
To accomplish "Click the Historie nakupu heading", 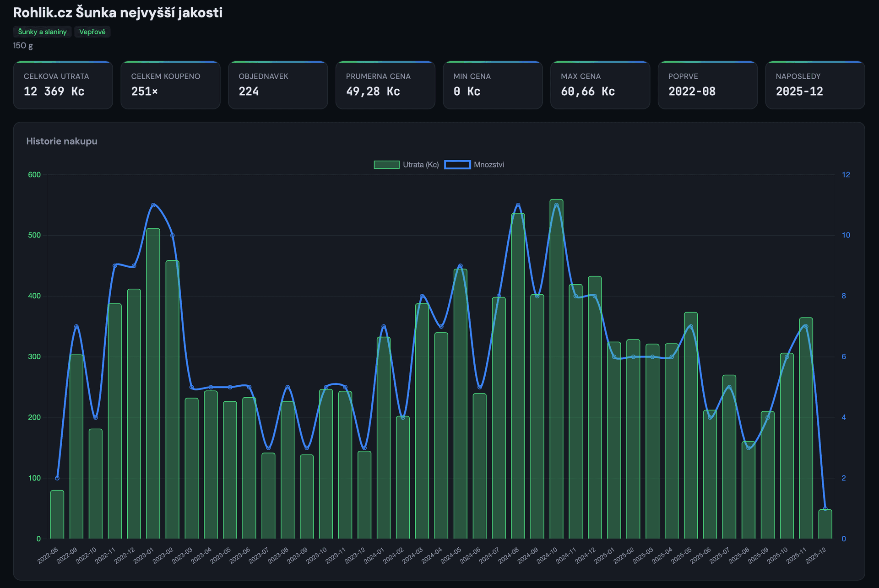I will click(x=62, y=141).
